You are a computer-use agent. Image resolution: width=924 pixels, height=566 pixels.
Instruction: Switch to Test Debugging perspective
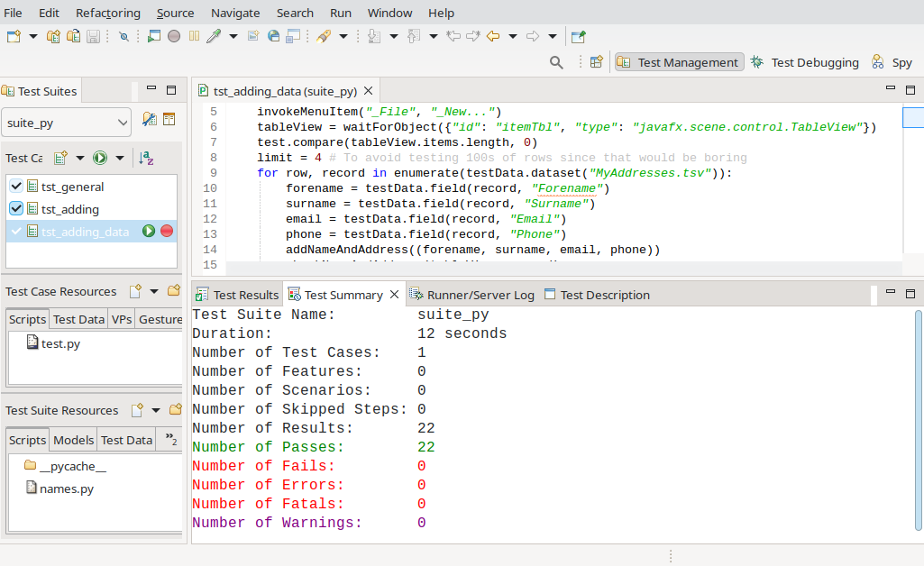804,62
